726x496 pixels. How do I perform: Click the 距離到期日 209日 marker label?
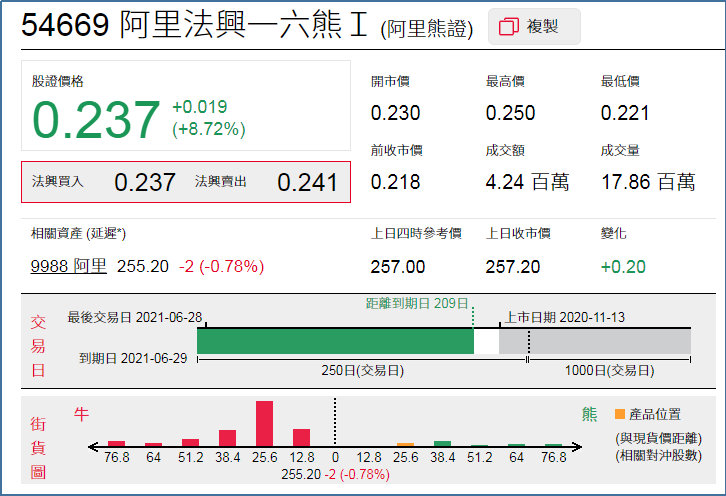click(417, 303)
